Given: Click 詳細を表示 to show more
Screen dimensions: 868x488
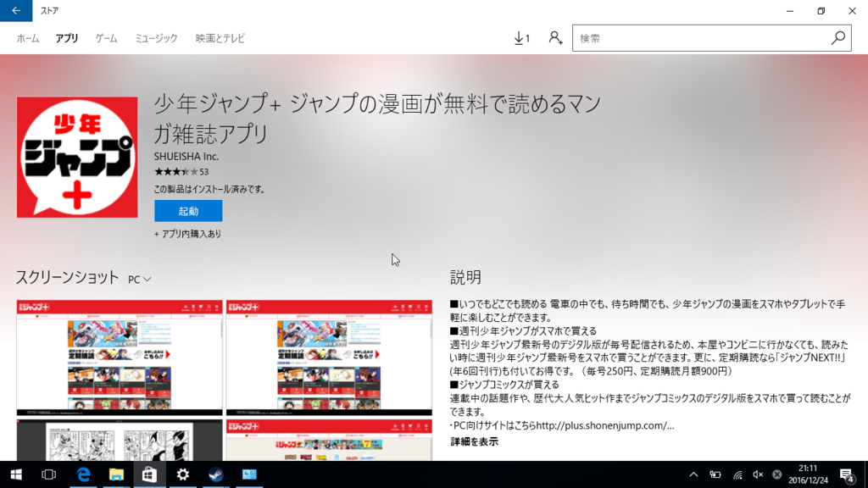Looking at the screenshot, I should [475, 441].
